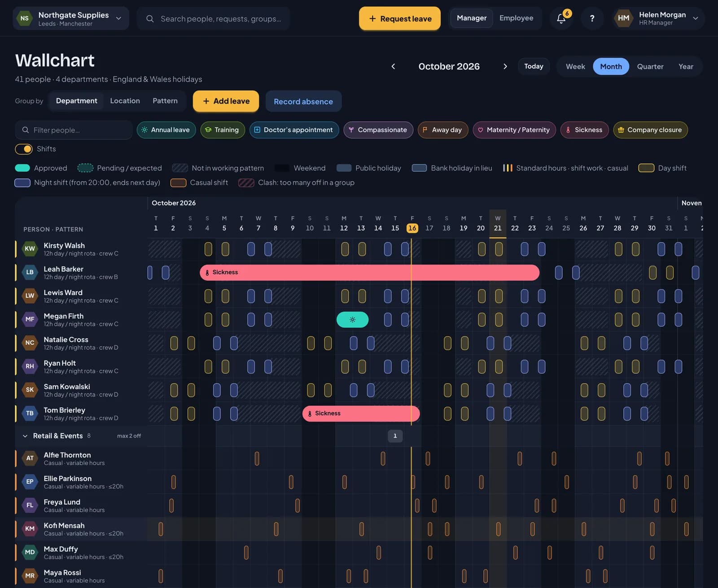Go to next month arrow
Viewport: 718px width, 588px height.
(505, 66)
